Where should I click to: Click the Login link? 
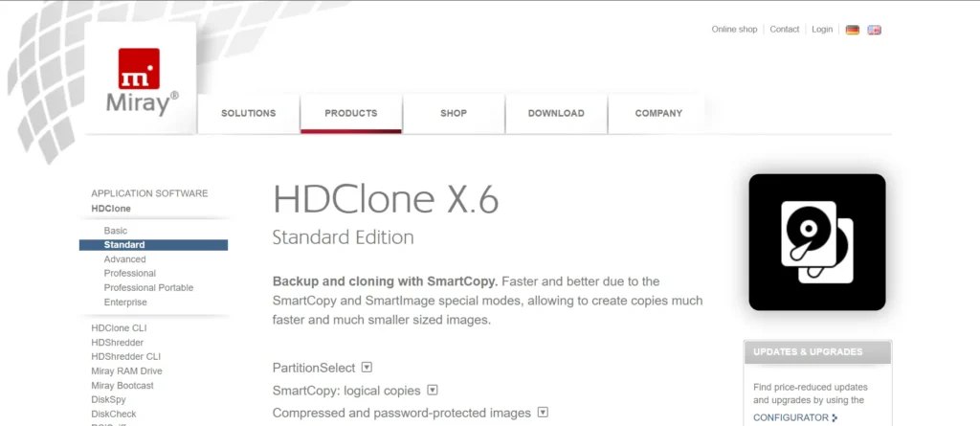point(822,30)
